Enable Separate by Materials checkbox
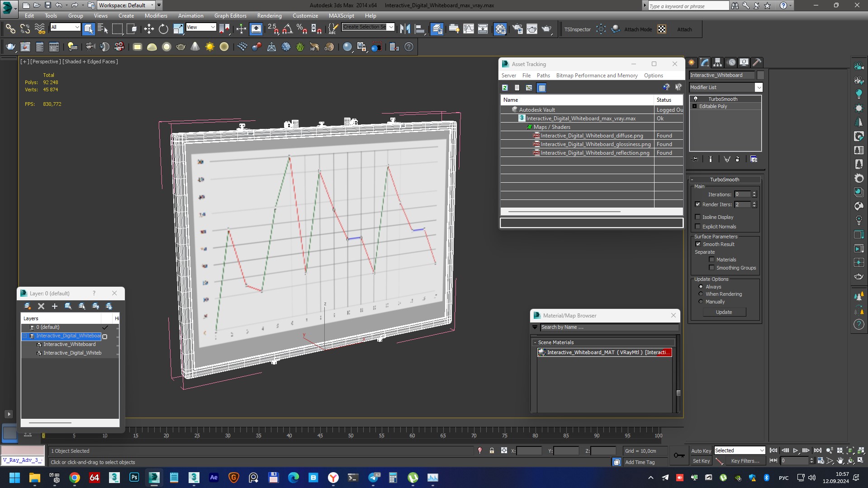This screenshot has height=488, width=868. pos(711,260)
